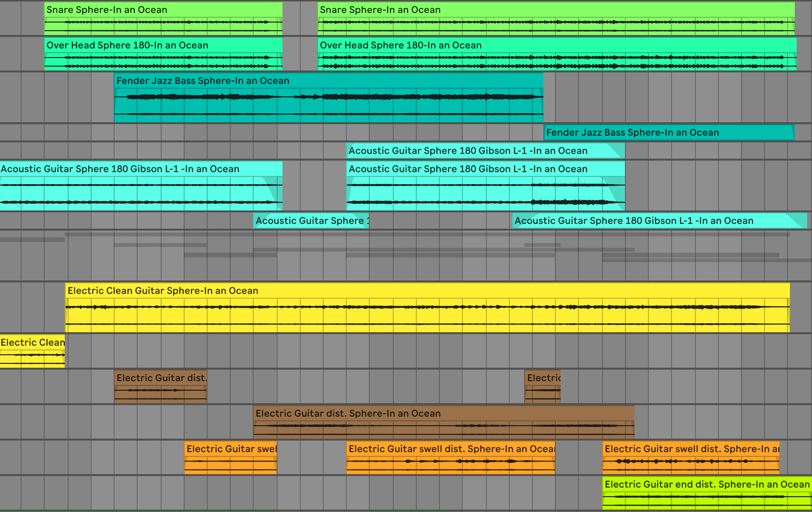
Task: Select the leftmost Acoustic Guitar Gibson L-1 clip
Action: pos(141,186)
